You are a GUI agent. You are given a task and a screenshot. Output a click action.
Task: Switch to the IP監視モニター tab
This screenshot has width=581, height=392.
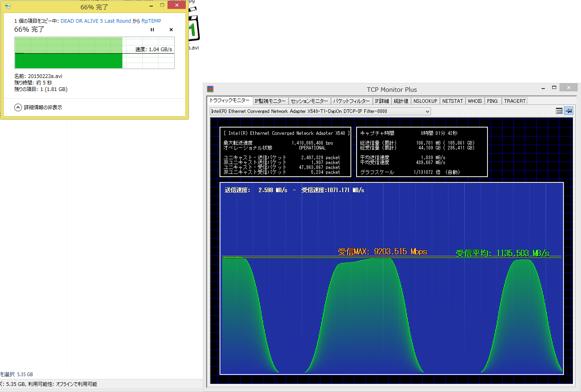(270, 101)
